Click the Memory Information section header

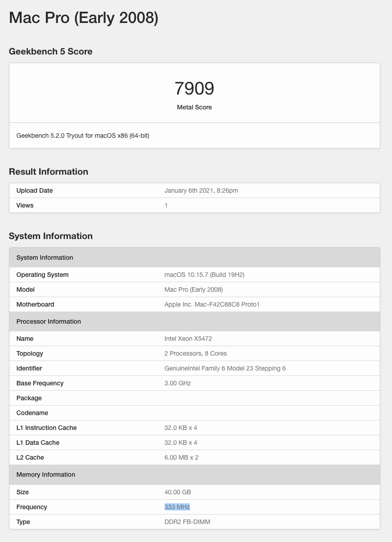[194, 474]
